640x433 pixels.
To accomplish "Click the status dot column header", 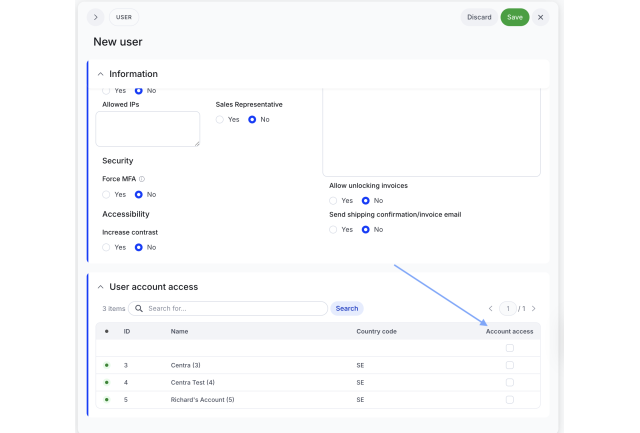I will point(107,331).
